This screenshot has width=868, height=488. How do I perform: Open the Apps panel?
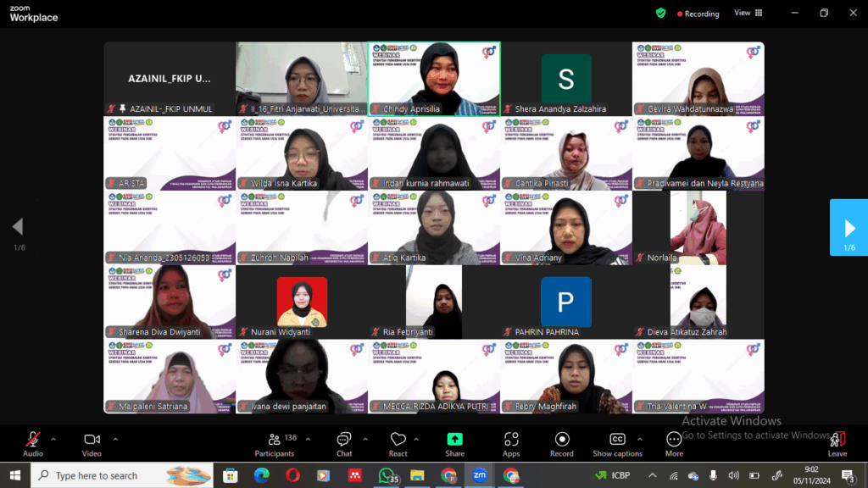511,444
